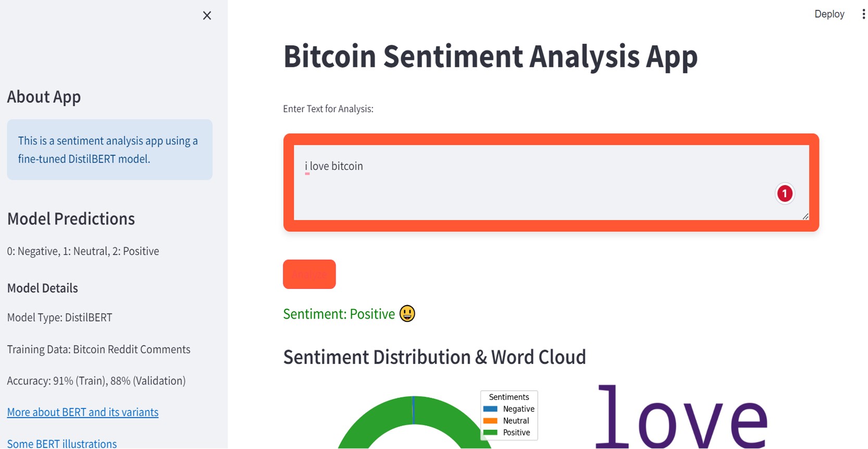Click the orange Neutral legend color swatch

point(490,420)
